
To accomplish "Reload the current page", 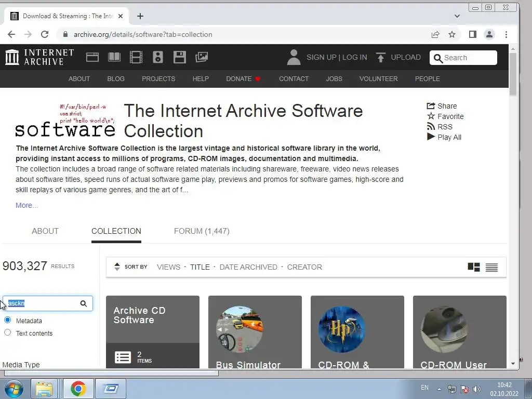I will pos(45,34).
